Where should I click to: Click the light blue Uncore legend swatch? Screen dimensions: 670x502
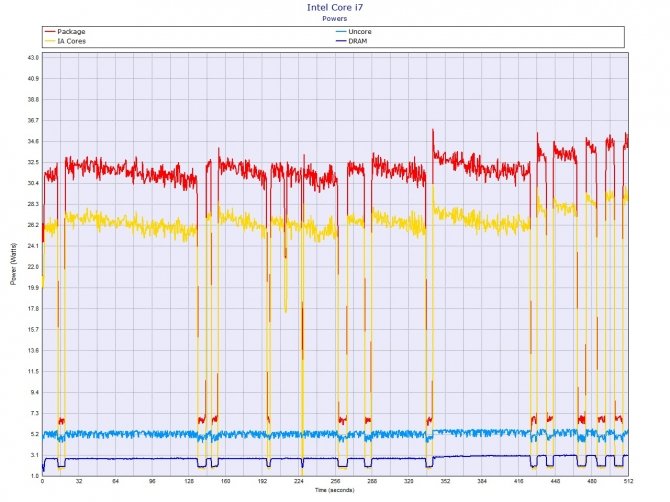(x=341, y=32)
